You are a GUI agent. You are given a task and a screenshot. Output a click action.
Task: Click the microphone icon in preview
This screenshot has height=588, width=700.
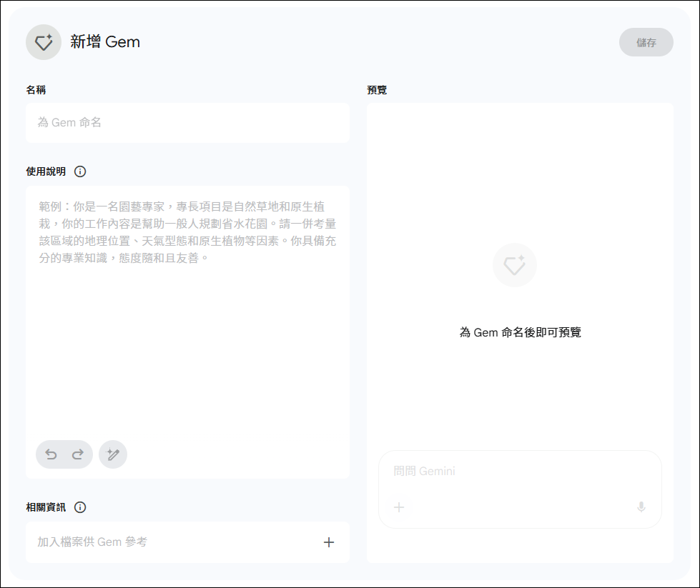641,507
